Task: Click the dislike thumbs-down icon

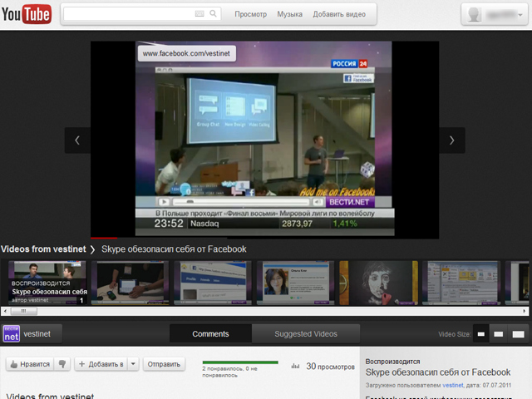Action: click(x=62, y=364)
